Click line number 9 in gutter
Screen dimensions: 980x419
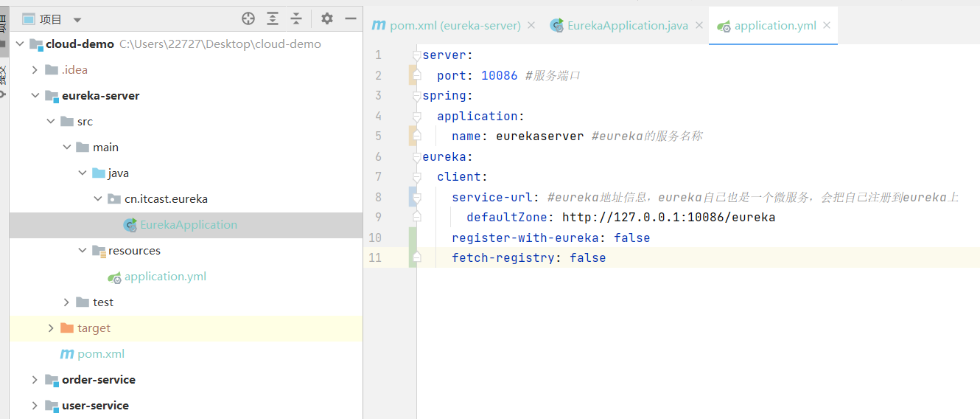tap(378, 218)
